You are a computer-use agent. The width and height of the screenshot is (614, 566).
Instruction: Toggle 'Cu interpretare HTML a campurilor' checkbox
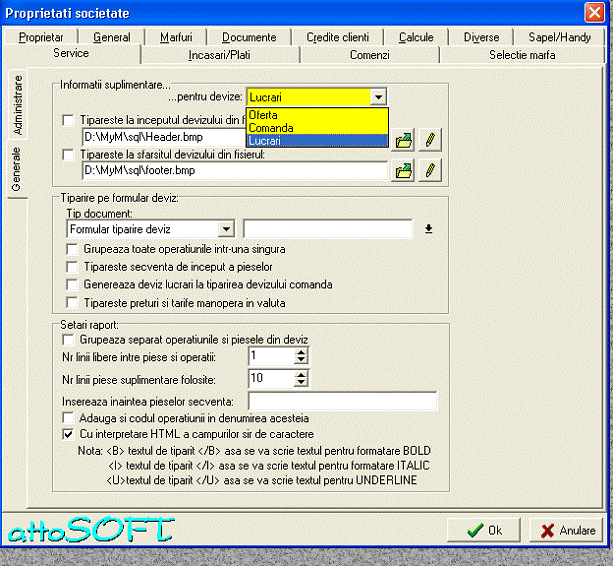[68, 435]
